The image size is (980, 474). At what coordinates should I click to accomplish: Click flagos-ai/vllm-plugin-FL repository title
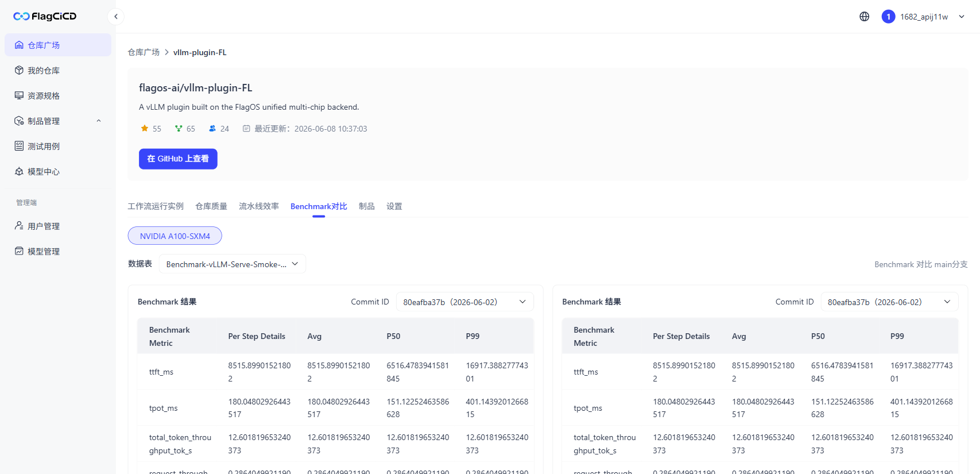click(x=196, y=88)
